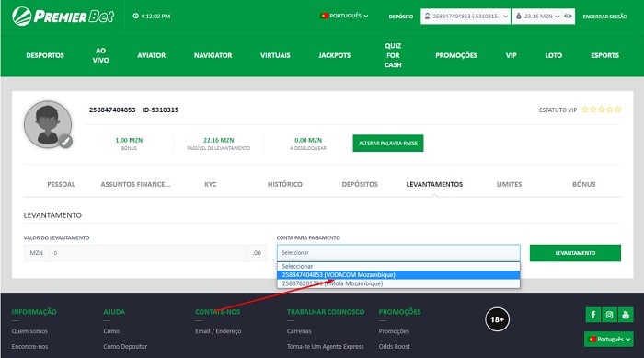Screen dimensions: 644x358
Task: Switch to the Depósitos tab
Action: [360, 185]
